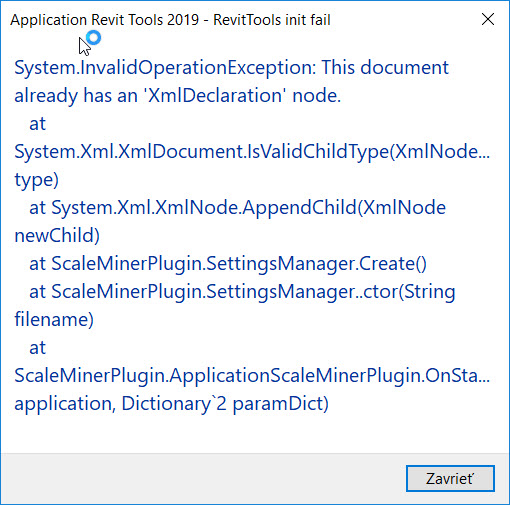510x505 pixels.
Task: Click the 'at' line above ApplicationScaleMinerPlugin
Action: tap(37, 348)
